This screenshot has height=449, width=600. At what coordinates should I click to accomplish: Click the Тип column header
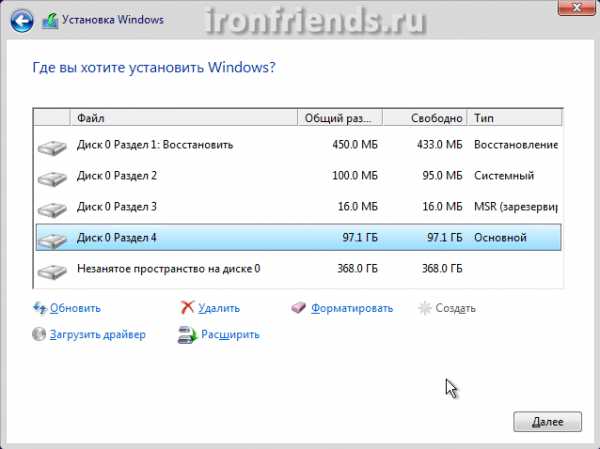point(515,118)
